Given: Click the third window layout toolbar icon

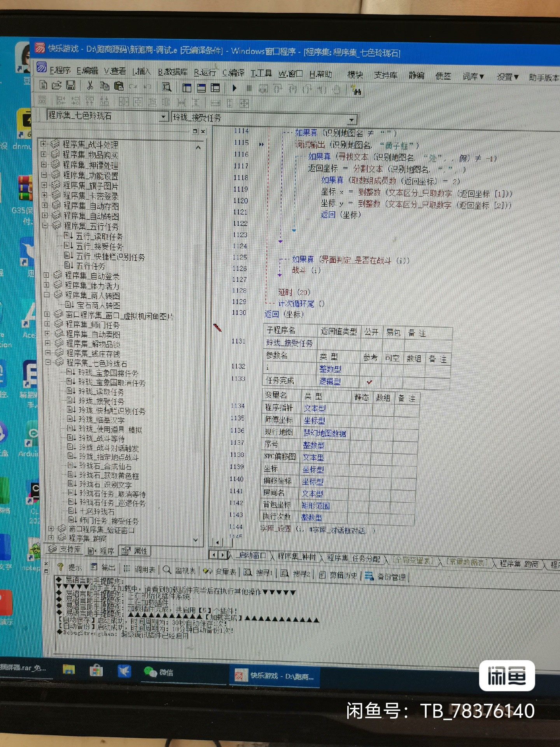Looking at the screenshot, I should coord(215,88).
